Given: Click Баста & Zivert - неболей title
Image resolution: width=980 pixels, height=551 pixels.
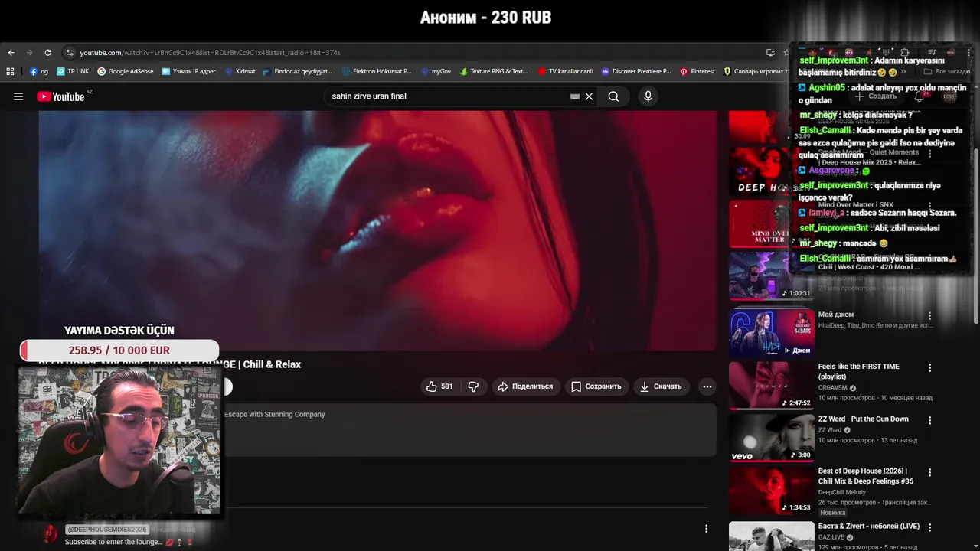Looking at the screenshot, I should click(x=869, y=527).
